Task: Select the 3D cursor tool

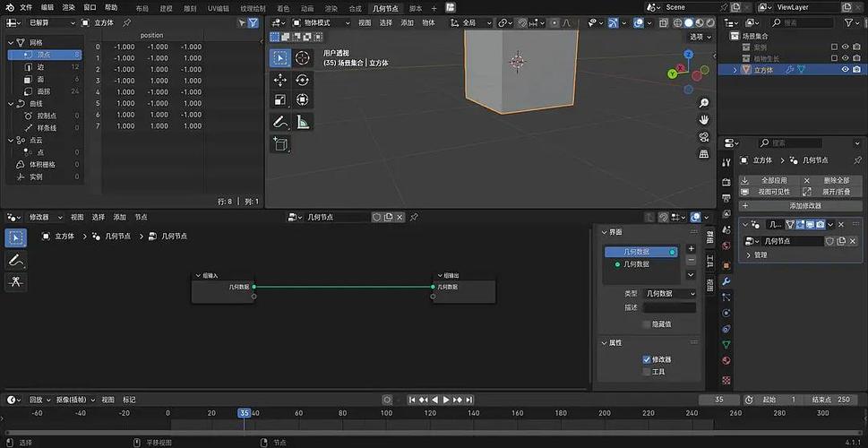Action: click(x=302, y=57)
